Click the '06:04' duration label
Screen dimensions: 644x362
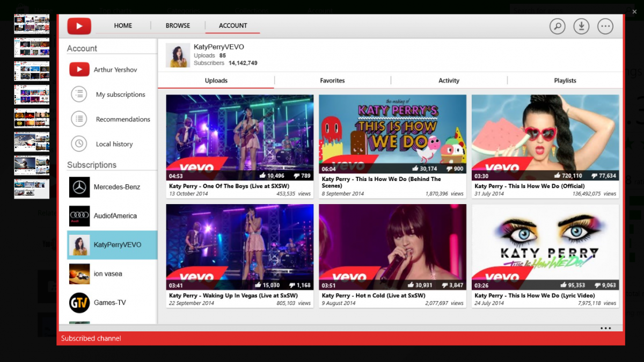(328, 169)
